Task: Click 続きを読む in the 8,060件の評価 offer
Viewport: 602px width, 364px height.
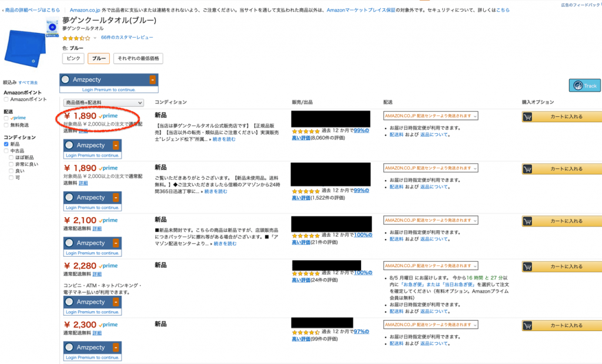Action: 225,139
